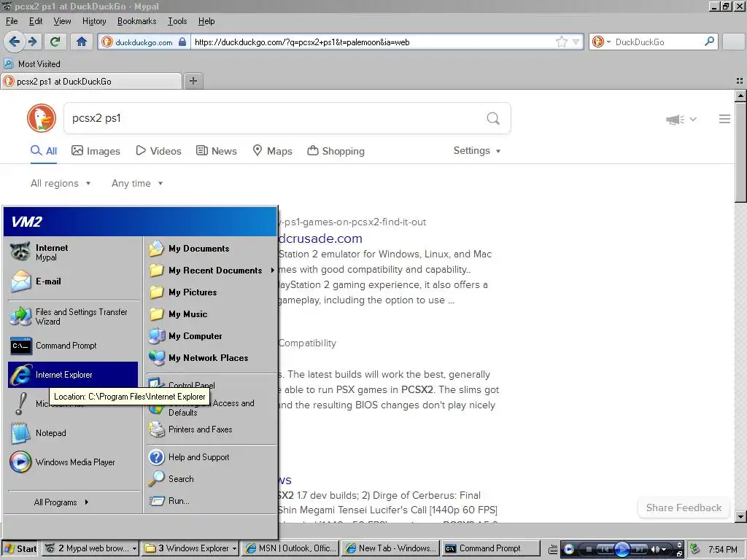This screenshot has height=560, width=747.
Task: Launch Files and Settings Transfer Wizard
Action: [x=73, y=316]
